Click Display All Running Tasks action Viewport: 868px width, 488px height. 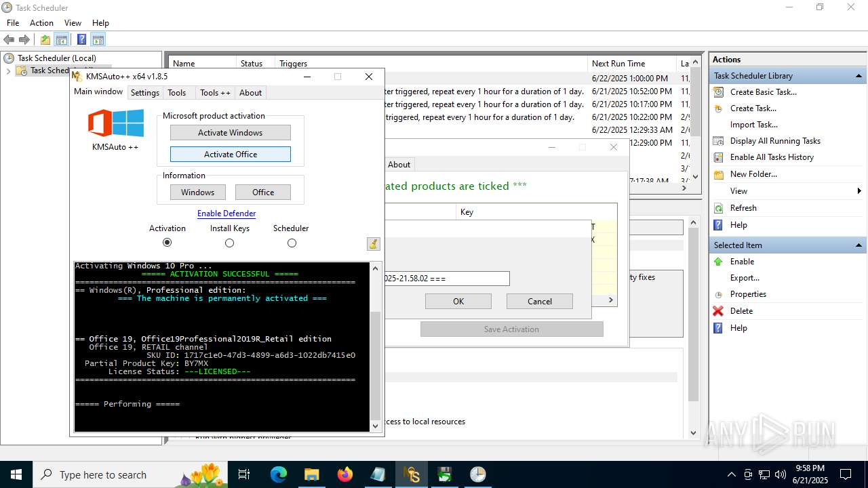tap(775, 141)
